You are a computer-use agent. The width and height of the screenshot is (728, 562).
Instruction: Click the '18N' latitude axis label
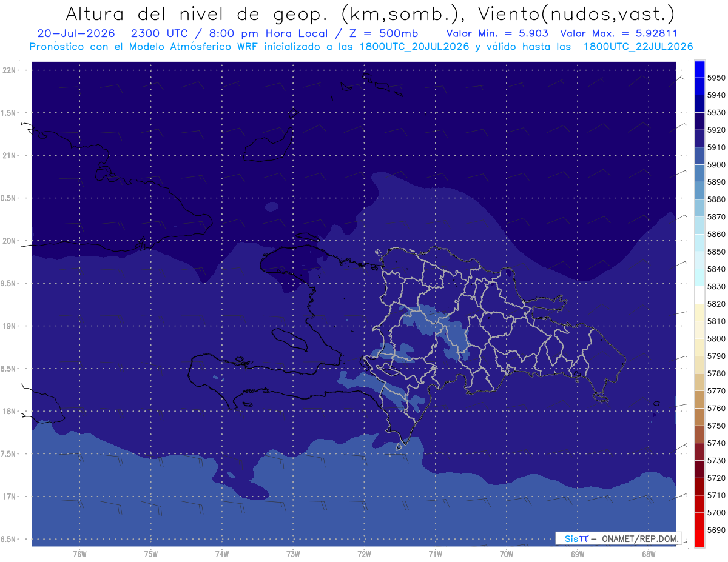(x=10, y=411)
